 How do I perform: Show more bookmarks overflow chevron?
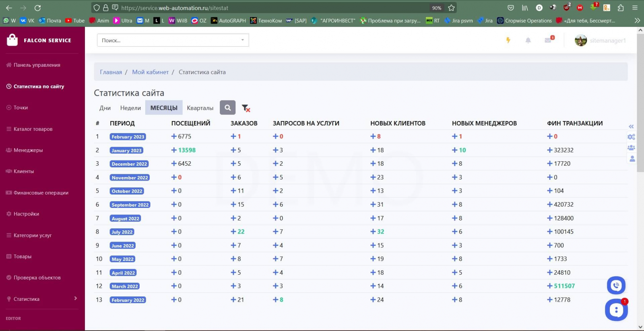point(637,21)
